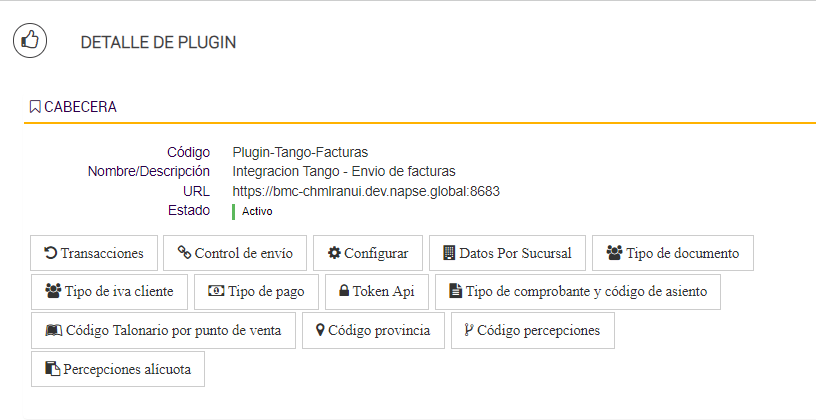
Task: Click the Integracion Tango description text
Action: pyautogui.click(x=343, y=171)
